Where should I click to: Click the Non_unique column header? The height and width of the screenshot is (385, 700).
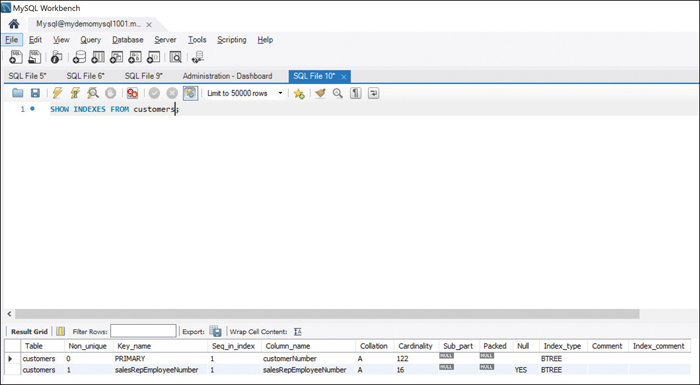click(88, 346)
